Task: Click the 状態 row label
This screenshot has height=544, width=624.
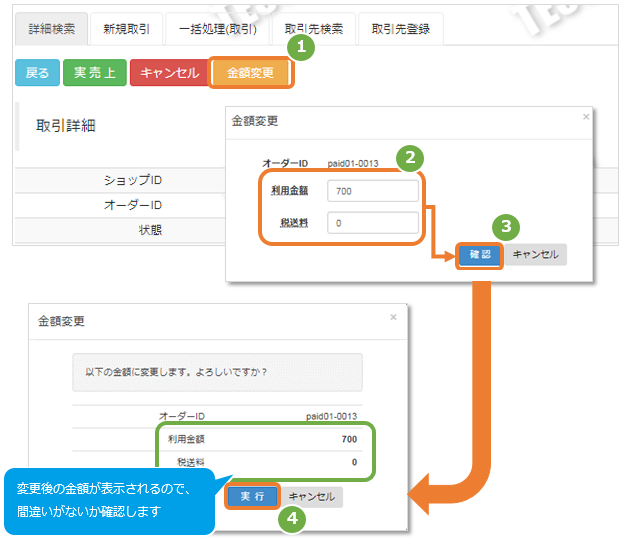Action: [150, 230]
